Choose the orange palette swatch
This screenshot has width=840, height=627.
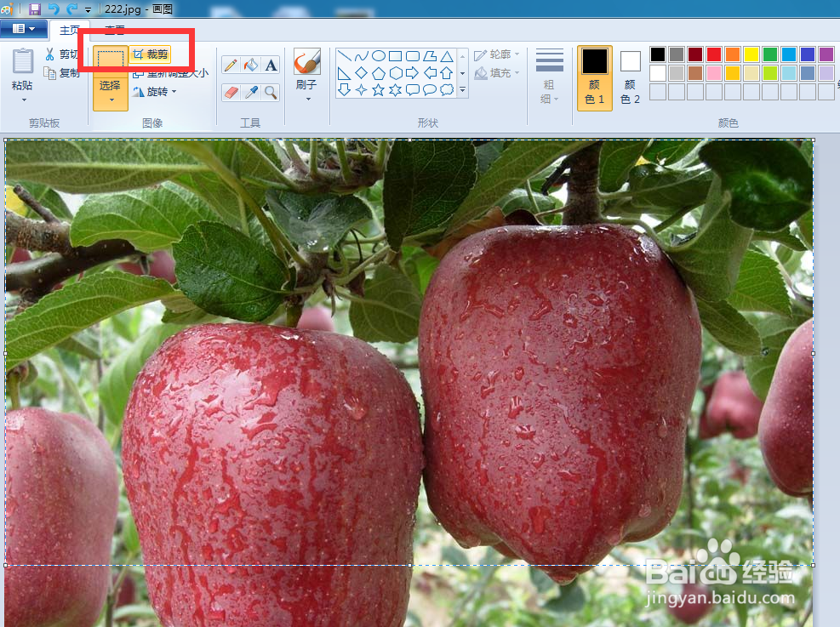(x=732, y=54)
